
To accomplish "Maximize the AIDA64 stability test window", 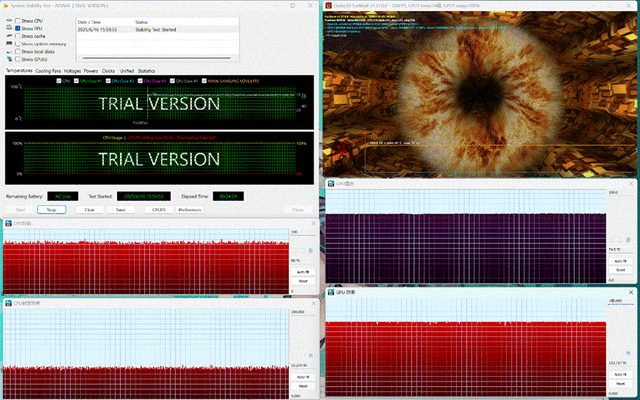I will 293,6.
